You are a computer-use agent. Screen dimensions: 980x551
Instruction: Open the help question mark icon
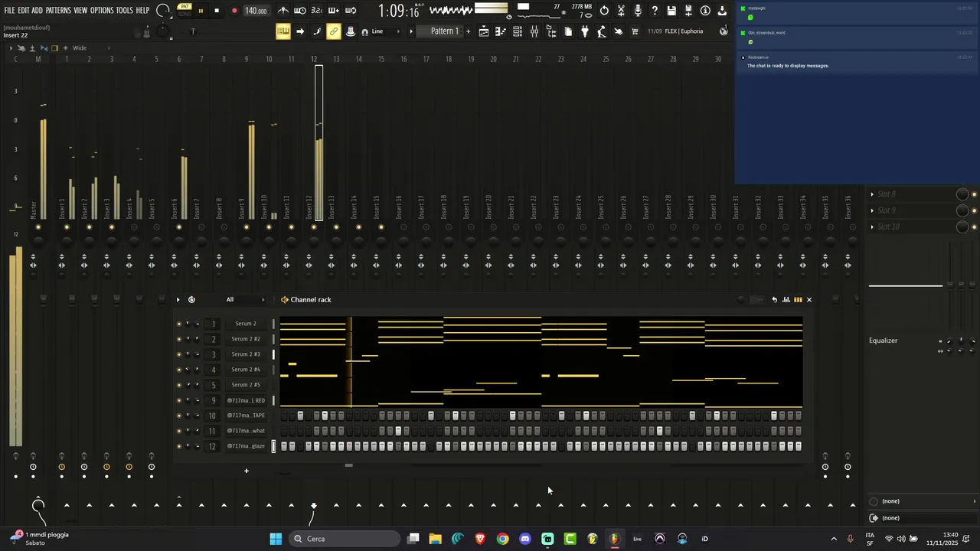[655, 11]
